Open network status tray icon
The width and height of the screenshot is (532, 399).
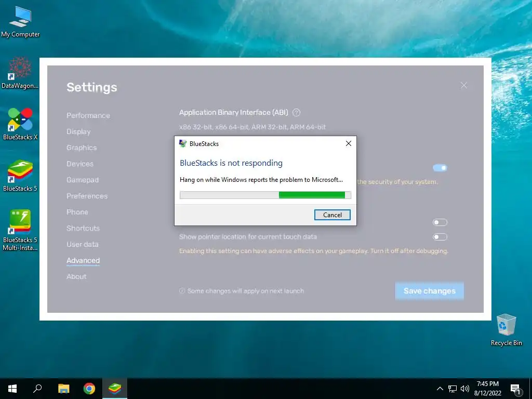click(453, 389)
